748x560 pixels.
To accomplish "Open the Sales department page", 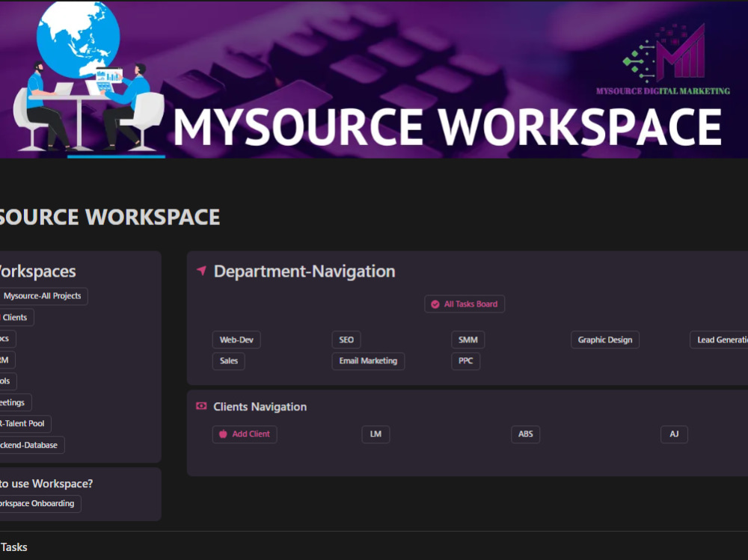I will tap(228, 361).
